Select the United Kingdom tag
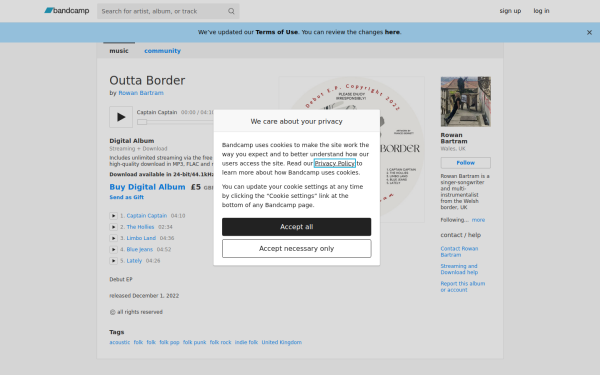Screen dimensions: 600x375 282,342
